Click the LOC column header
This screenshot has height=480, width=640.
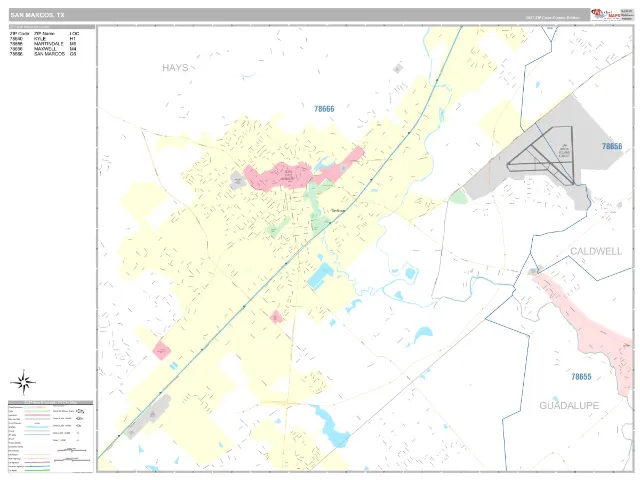74,33
